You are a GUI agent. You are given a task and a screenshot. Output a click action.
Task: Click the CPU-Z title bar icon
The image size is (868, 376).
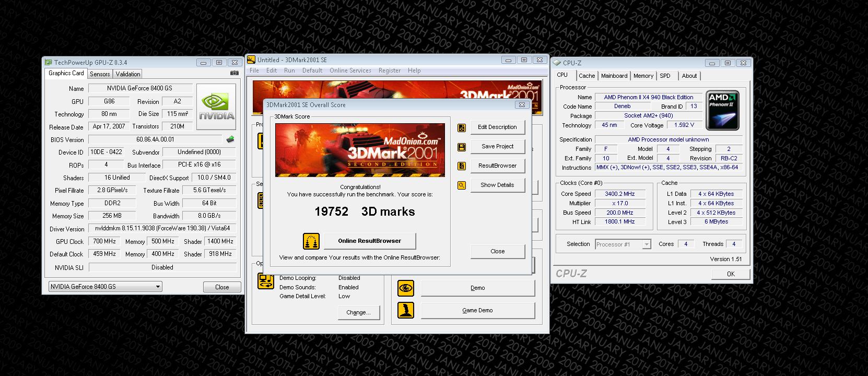click(x=557, y=63)
